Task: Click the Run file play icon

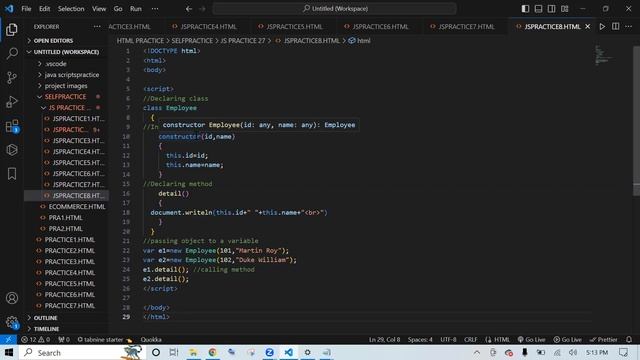Action: (x=602, y=27)
